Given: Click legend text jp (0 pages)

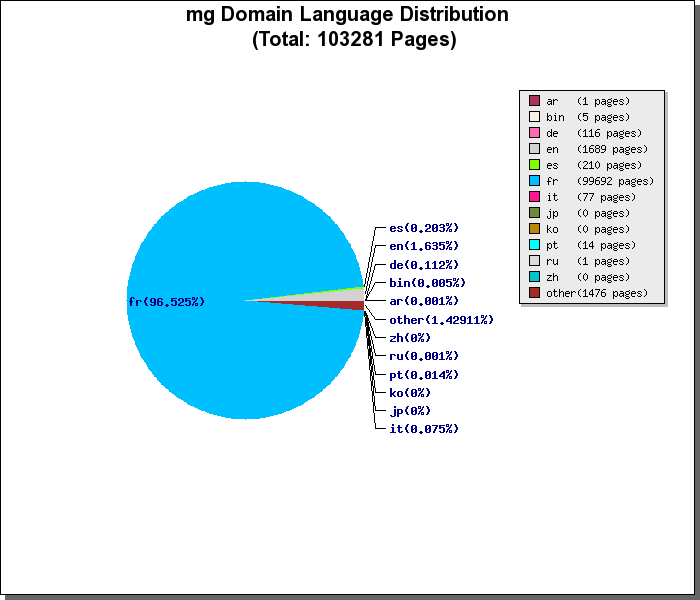Looking at the screenshot, I should (x=588, y=213).
